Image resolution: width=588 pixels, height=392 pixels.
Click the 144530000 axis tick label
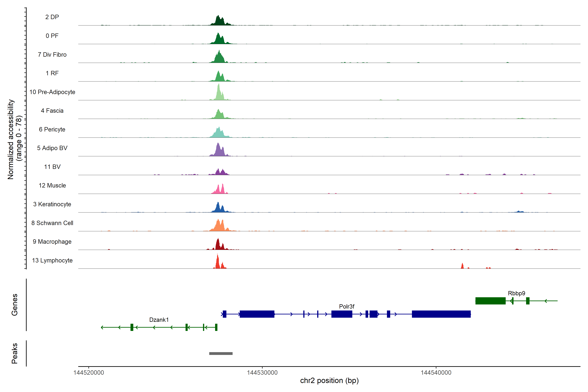pyautogui.click(x=262, y=373)
